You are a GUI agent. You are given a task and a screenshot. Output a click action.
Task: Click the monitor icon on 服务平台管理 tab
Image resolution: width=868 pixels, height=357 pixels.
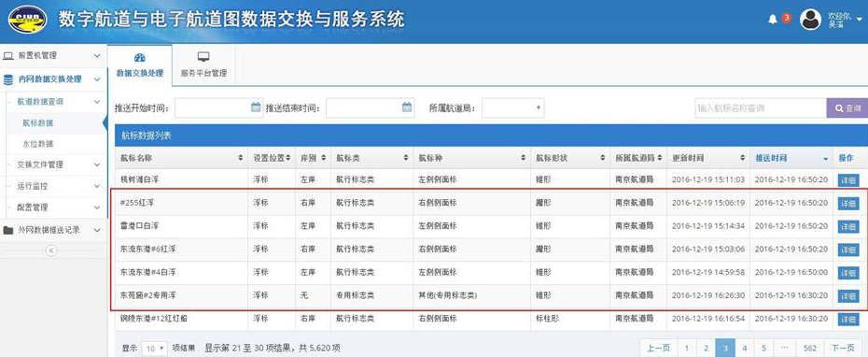coord(203,57)
